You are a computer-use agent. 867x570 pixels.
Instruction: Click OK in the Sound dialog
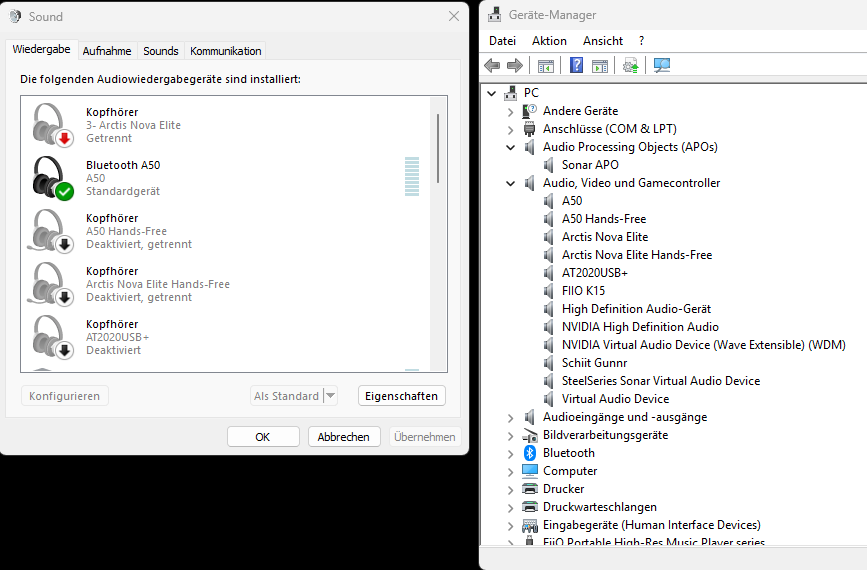263,437
